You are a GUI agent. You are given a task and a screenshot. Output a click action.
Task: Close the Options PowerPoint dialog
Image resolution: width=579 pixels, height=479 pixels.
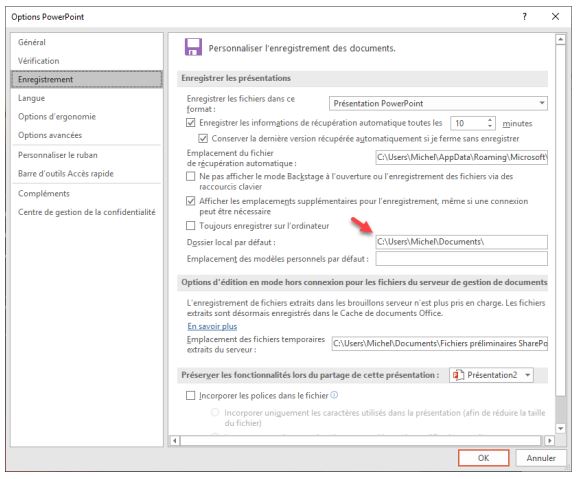coord(555,17)
